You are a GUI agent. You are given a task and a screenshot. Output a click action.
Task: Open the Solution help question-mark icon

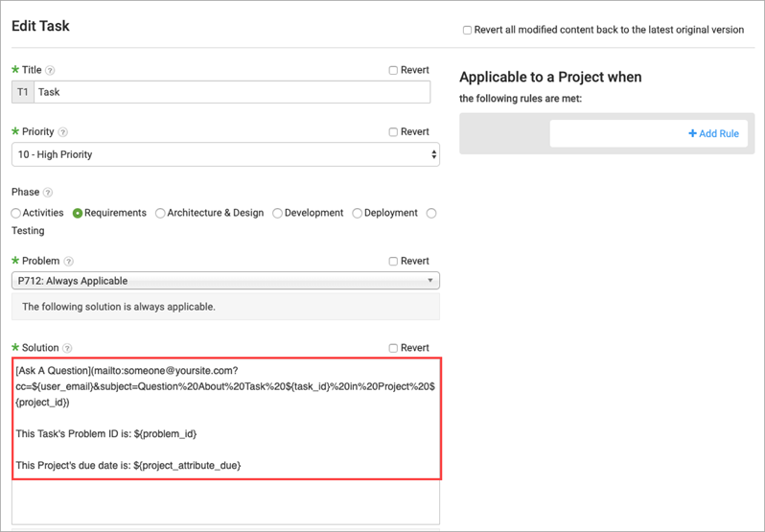[67, 348]
